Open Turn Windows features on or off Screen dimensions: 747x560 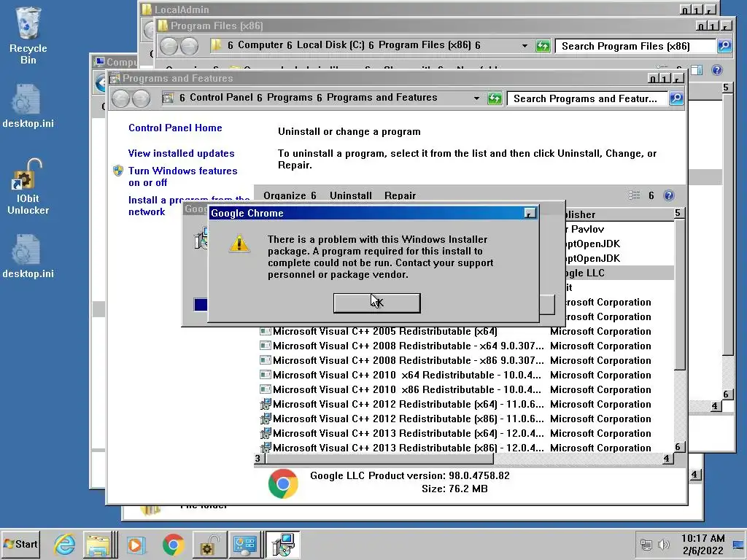[182, 176]
